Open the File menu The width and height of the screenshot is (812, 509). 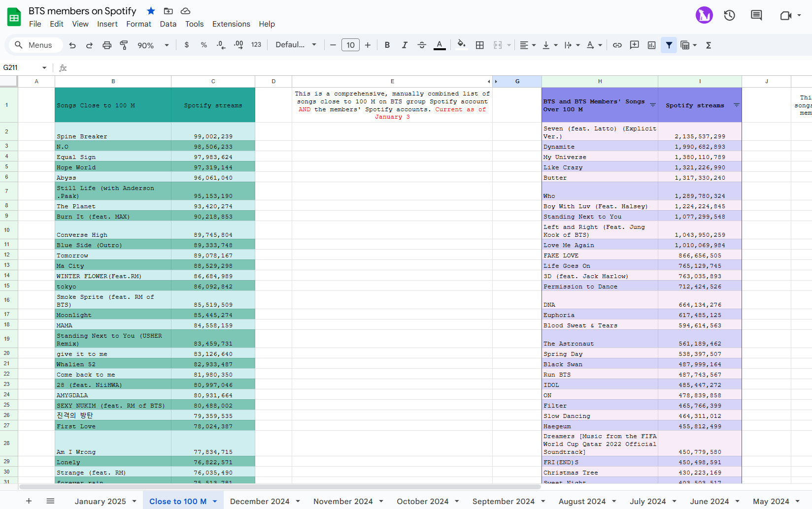click(x=35, y=24)
